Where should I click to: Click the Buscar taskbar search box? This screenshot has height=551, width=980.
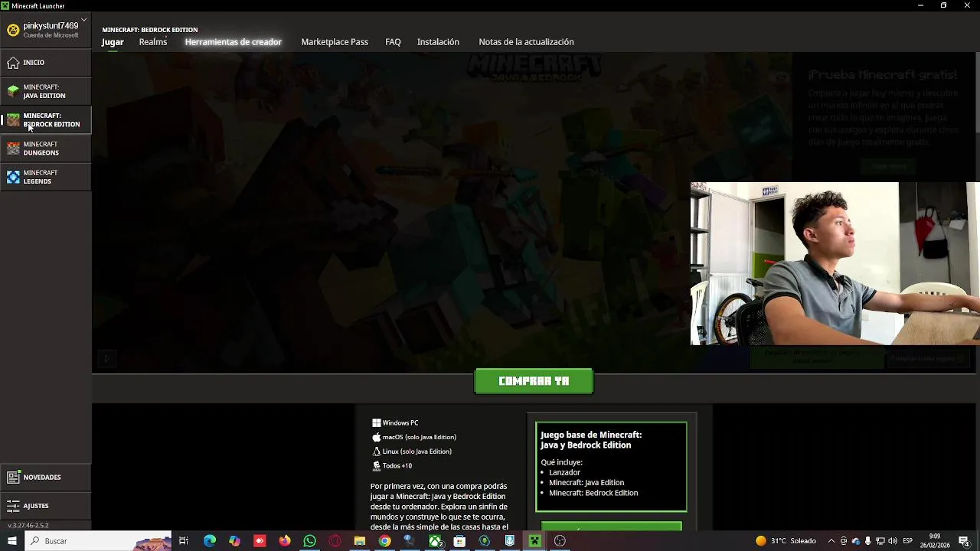98,541
